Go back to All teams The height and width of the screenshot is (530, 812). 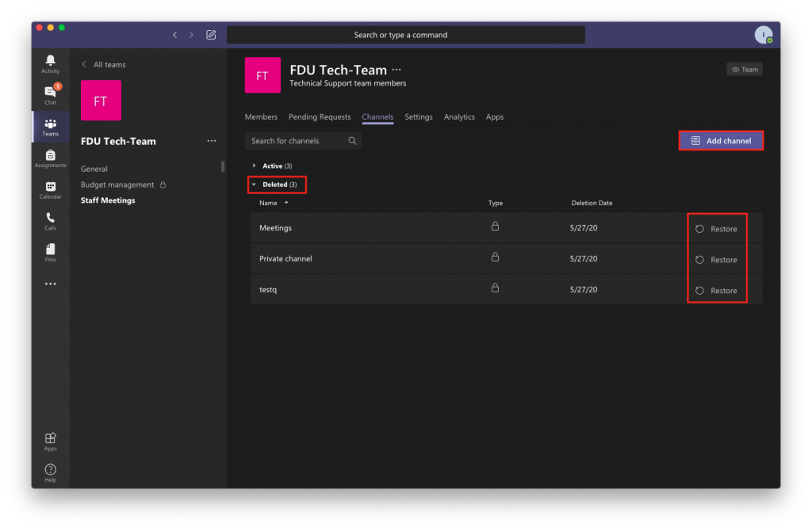(x=104, y=65)
